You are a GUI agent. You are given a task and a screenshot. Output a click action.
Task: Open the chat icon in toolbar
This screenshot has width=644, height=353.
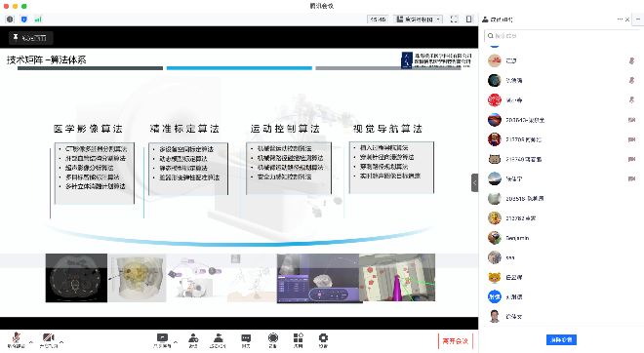pos(246,340)
